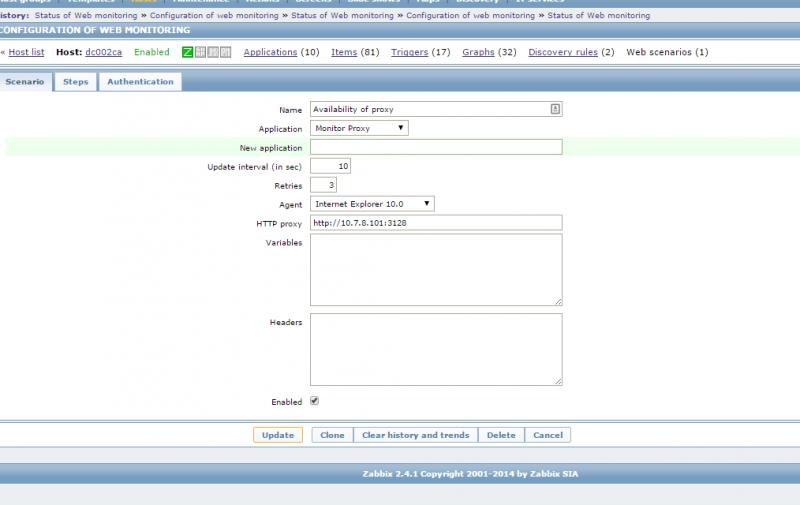Open the Discovery rules link
The height and width of the screenshot is (505, 800).
click(x=563, y=52)
